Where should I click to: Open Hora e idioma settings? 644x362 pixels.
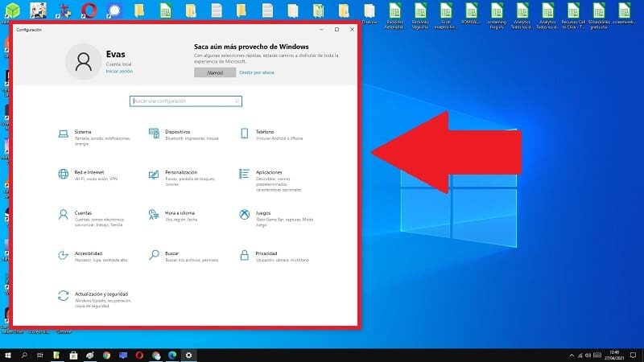173,216
